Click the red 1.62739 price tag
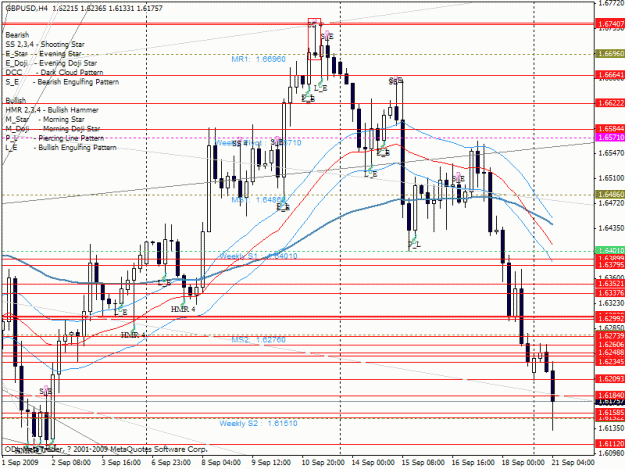Viewport: 625px width, 469px height. click(609, 336)
